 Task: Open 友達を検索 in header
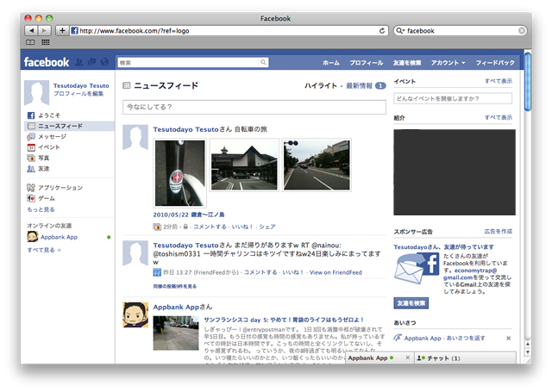pyautogui.click(x=407, y=63)
